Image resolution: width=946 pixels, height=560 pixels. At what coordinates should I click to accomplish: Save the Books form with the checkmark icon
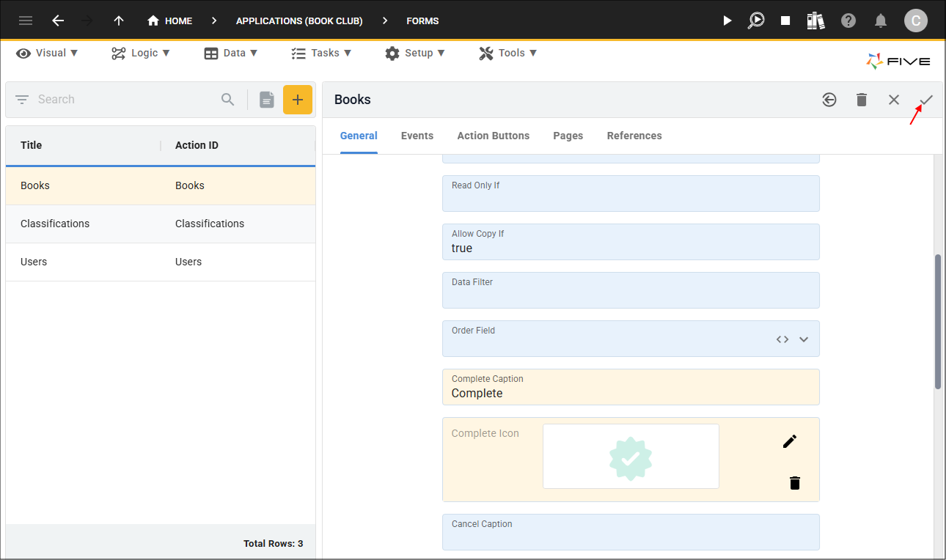(926, 100)
